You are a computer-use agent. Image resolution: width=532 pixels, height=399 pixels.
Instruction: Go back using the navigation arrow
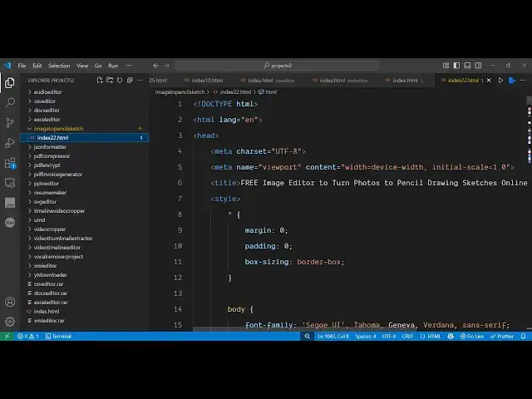[x=155, y=66]
